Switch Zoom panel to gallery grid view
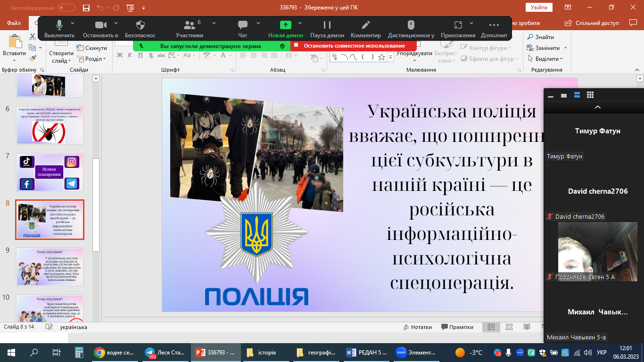The width and height of the screenshot is (644, 362). click(590, 95)
